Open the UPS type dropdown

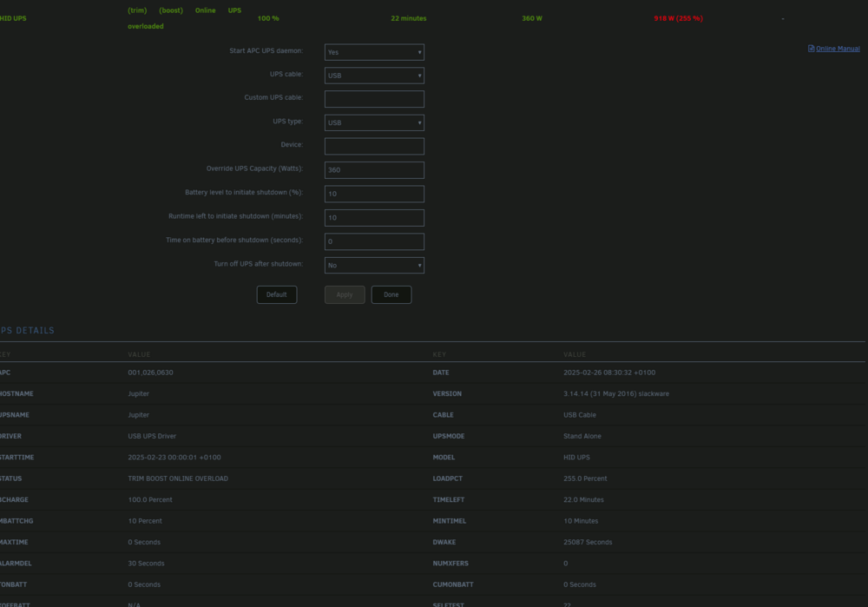tap(374, 122)
